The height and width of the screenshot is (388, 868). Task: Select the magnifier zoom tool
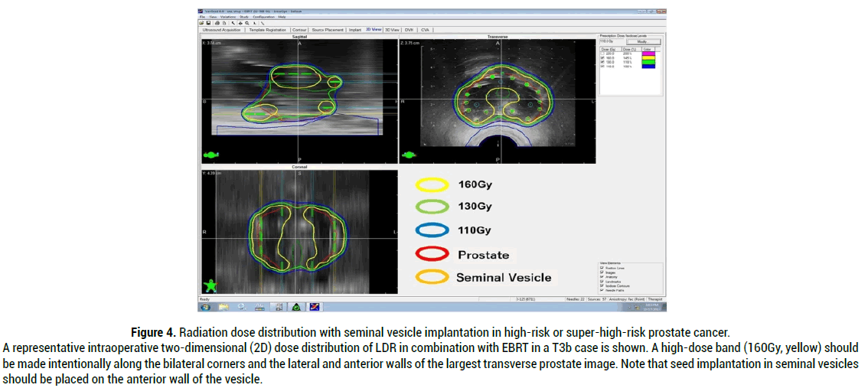pyautogui.click(x=246, y=23)
